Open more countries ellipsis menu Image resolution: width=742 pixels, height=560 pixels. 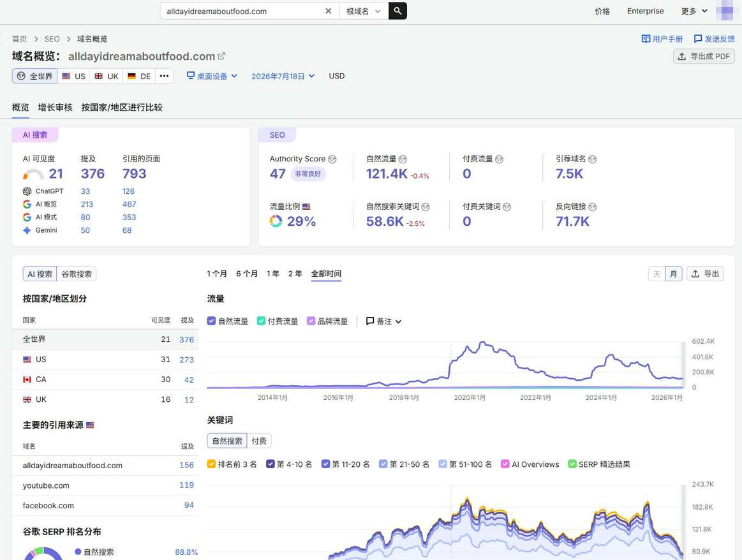click(x=164, y=76)
